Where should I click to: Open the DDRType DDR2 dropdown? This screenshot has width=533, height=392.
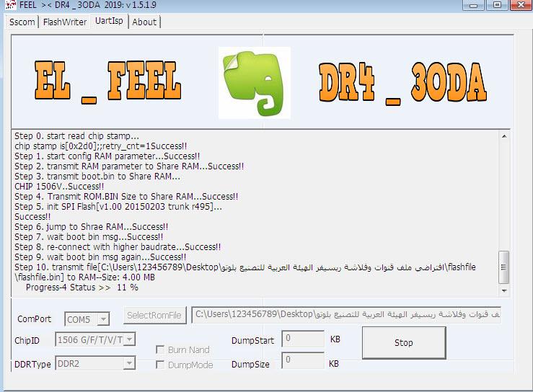(129, 363)
